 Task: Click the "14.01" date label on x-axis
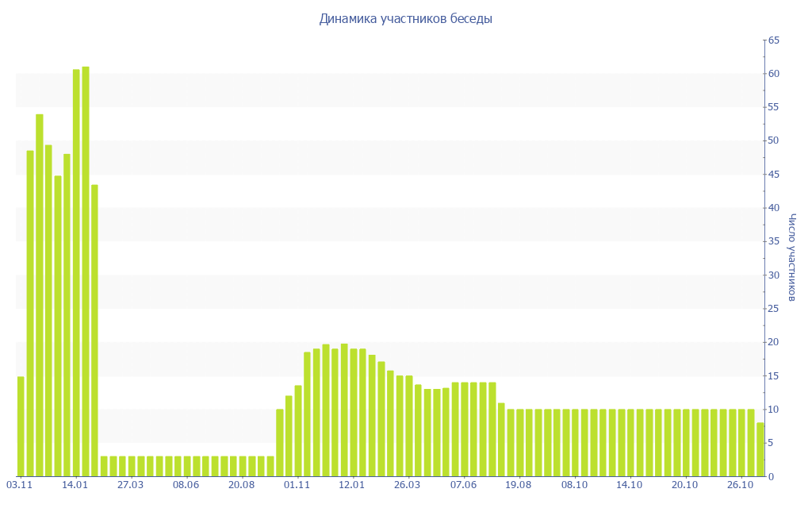(75, 485)
